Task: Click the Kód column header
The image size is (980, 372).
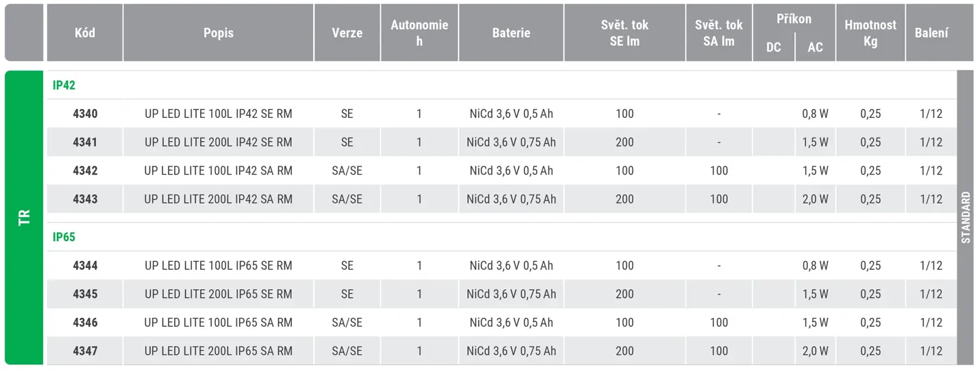Action: click(x=85, y=33)
